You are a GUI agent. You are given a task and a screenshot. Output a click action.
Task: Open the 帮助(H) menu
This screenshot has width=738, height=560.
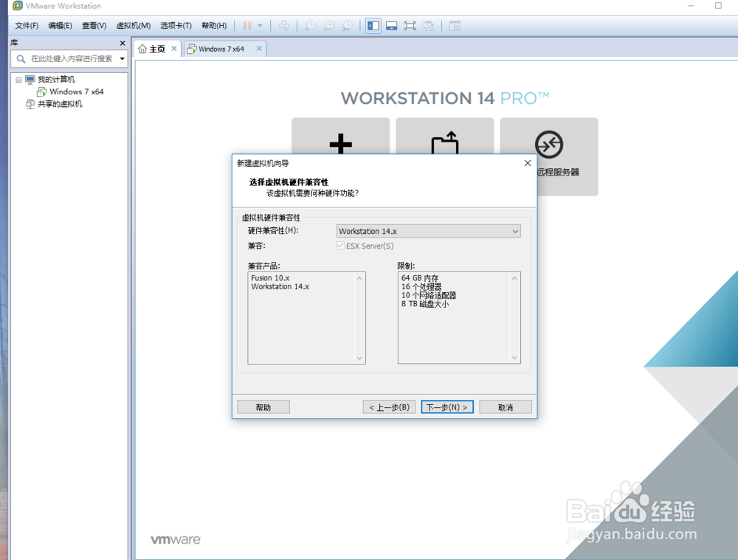tap(214, 25)
